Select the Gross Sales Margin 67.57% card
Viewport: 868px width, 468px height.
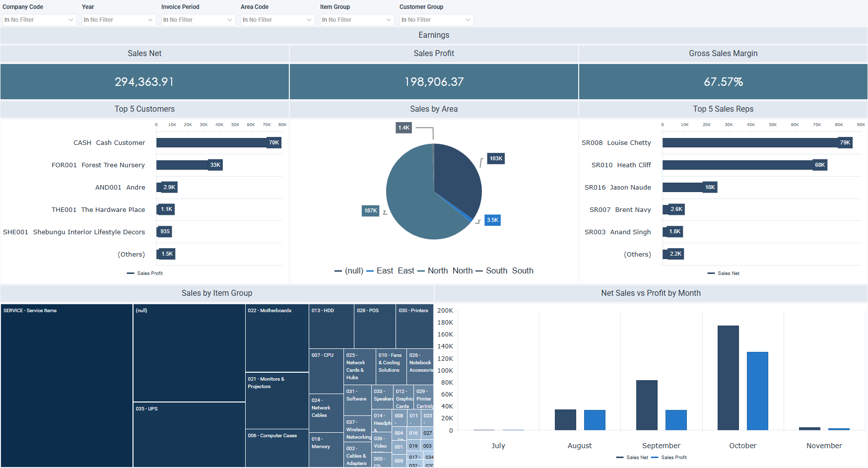(723, 82)
